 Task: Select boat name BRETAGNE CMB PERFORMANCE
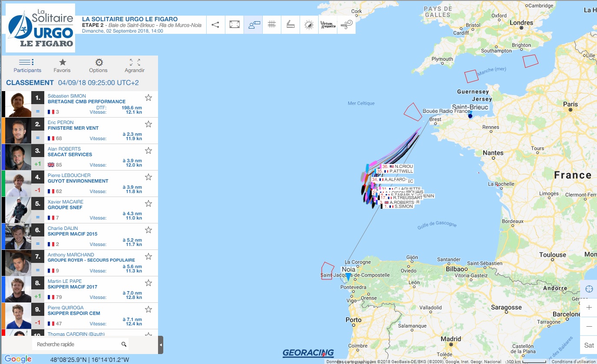click(86, 102)
